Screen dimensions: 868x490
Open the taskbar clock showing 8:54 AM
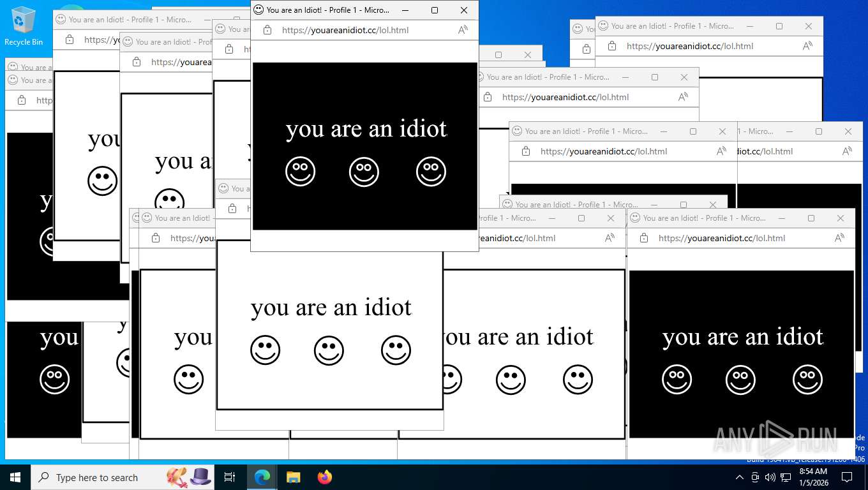[813, 477]
